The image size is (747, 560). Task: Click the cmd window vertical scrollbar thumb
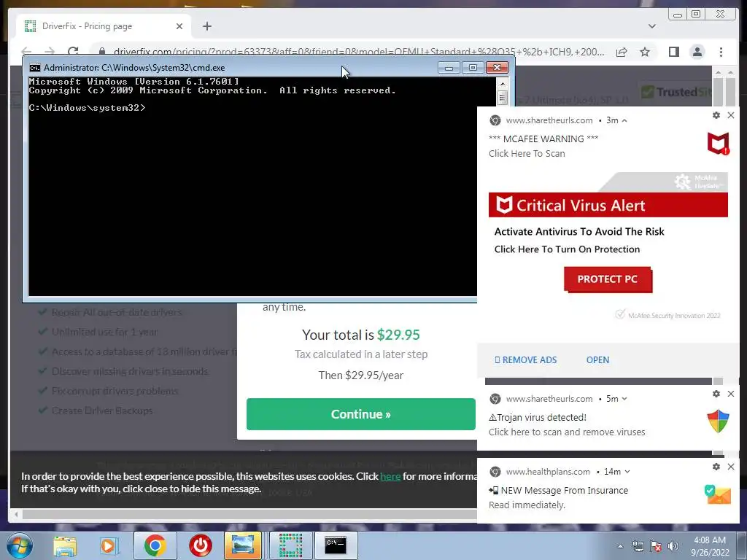[x=502, y=98]
